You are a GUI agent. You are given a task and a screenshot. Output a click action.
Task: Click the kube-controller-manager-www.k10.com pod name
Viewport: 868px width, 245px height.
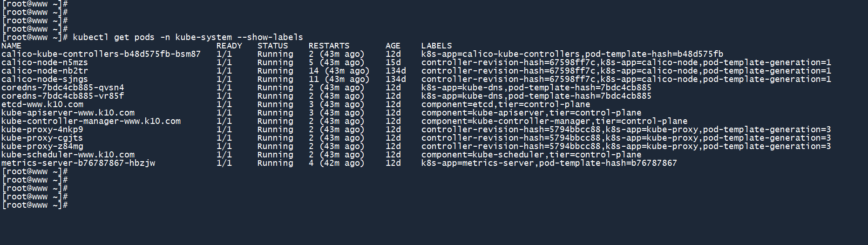91,121
